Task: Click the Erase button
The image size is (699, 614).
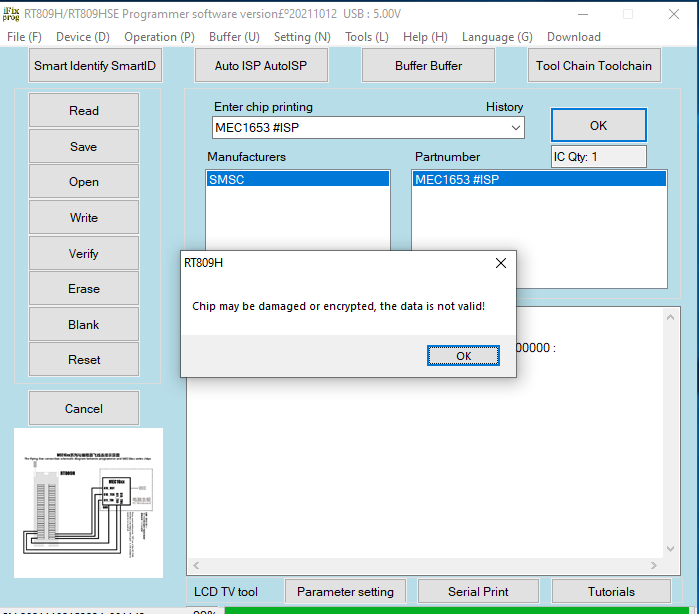Action: coord(84,289)
